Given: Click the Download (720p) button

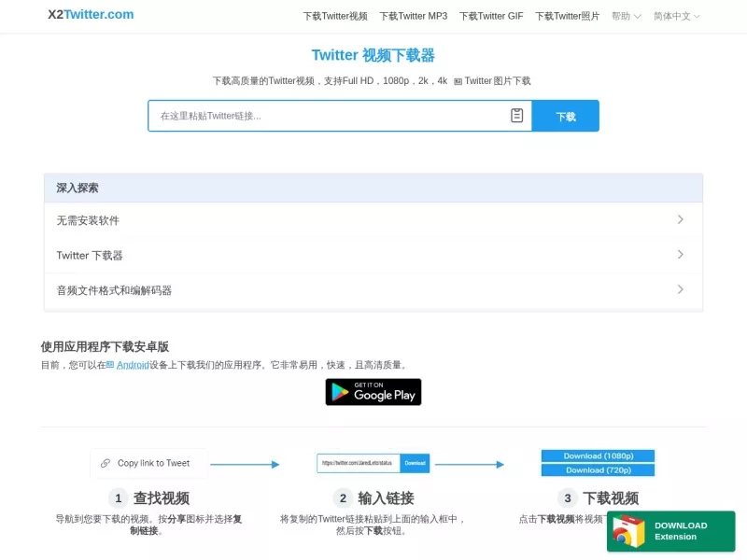Looking at the screenshot, I should click(598, 470).
